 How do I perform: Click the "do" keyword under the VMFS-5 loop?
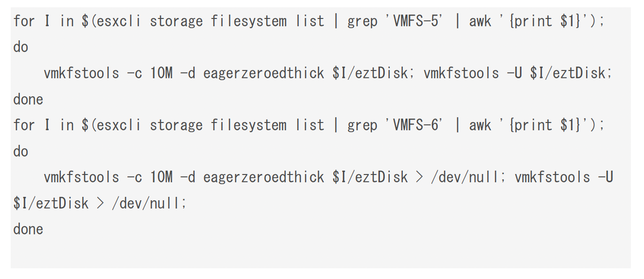click(x=21, y=47)
